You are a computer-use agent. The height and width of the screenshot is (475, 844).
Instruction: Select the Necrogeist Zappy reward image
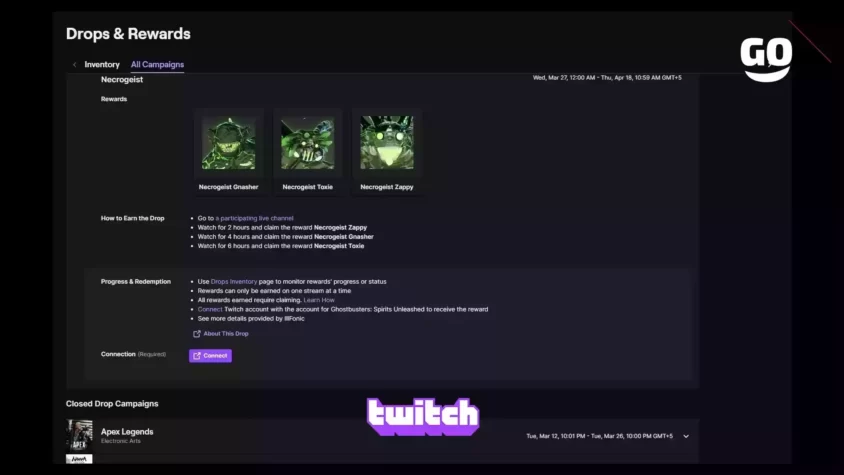coord(386,143)
